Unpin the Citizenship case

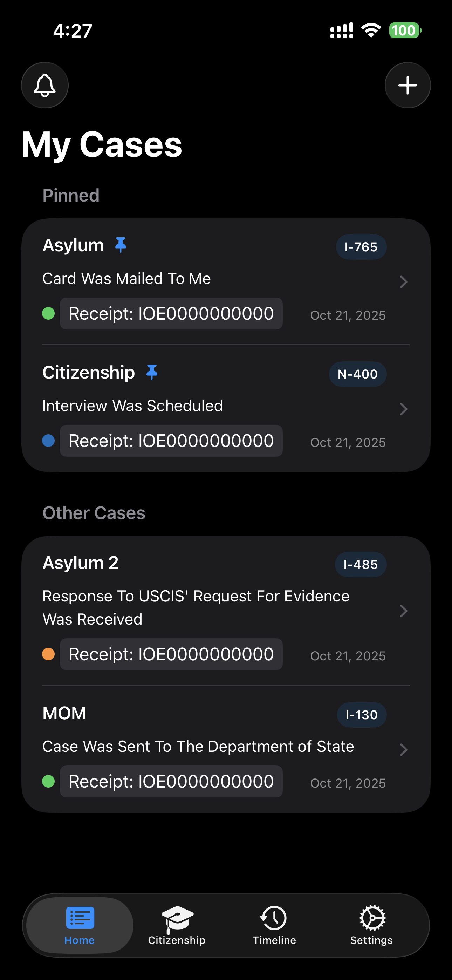click(x=152, y=372)
